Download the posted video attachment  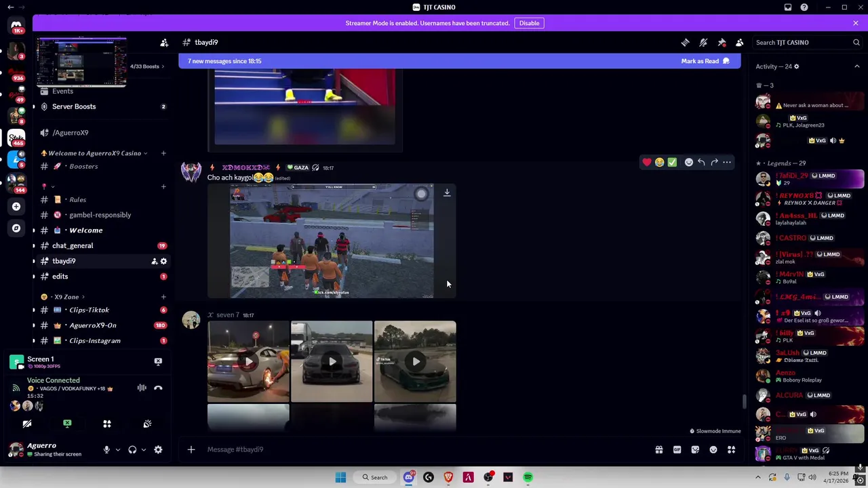pos(447,192)
